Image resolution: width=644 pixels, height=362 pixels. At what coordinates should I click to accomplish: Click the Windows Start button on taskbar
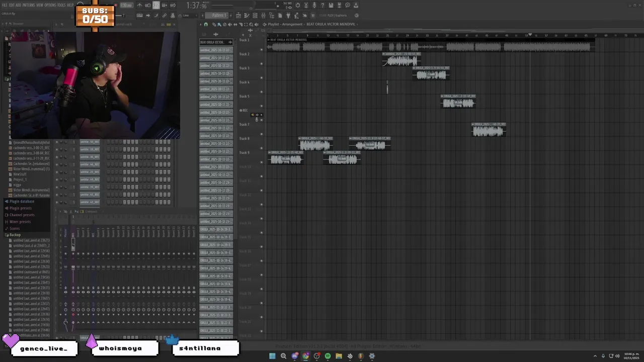(272, 356)
